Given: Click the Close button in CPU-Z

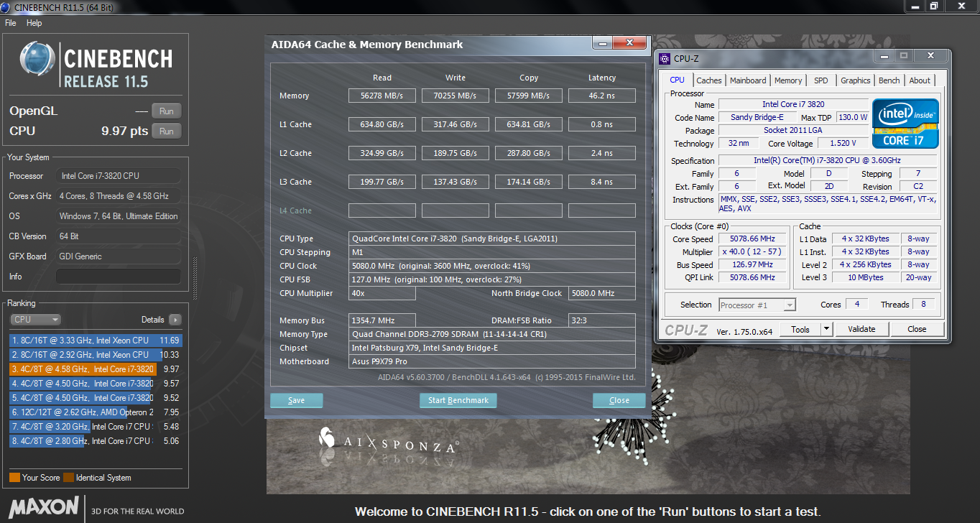Looking at the screenshot, I should [x=917, y=329].
